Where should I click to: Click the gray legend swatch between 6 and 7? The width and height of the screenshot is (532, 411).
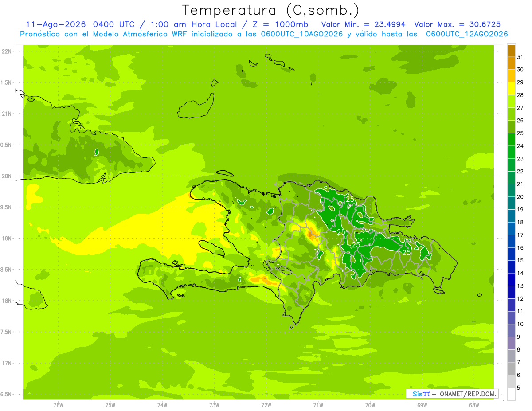point(511,368)
